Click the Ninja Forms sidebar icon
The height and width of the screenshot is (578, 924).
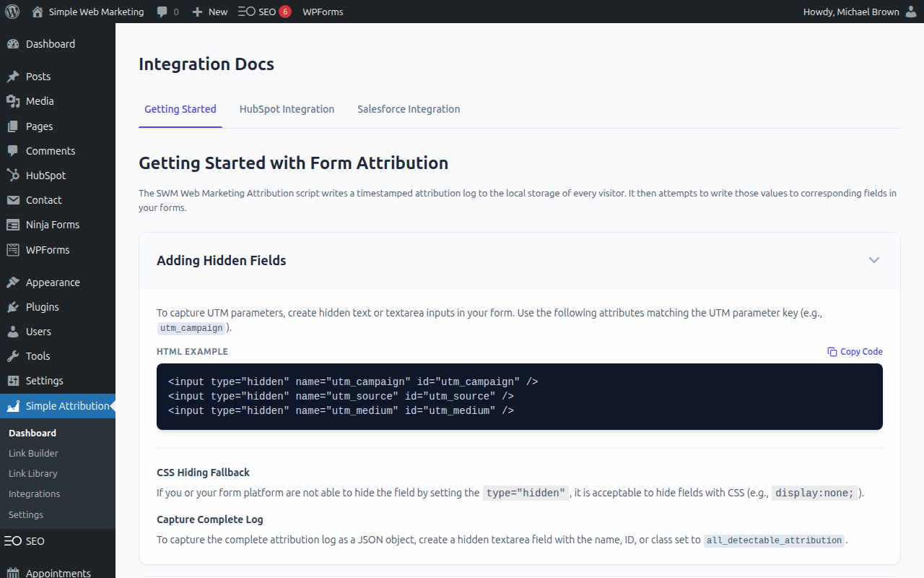pyautogui.click(x=13, y=225)
